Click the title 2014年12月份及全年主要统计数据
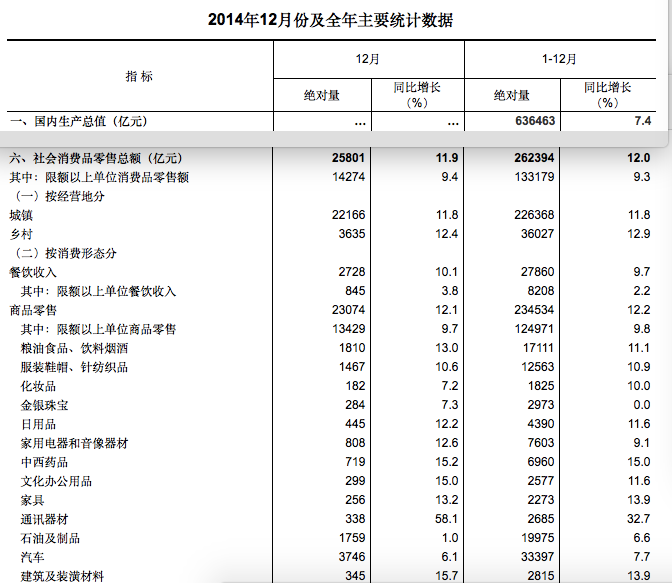The height and width of the screenshot is (583, 672). point(330,20)
